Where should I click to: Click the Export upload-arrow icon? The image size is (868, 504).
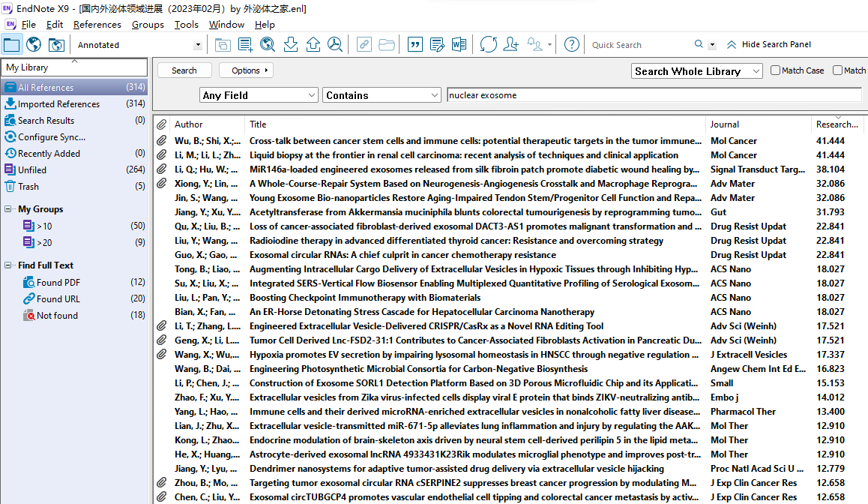pos(313,44)
